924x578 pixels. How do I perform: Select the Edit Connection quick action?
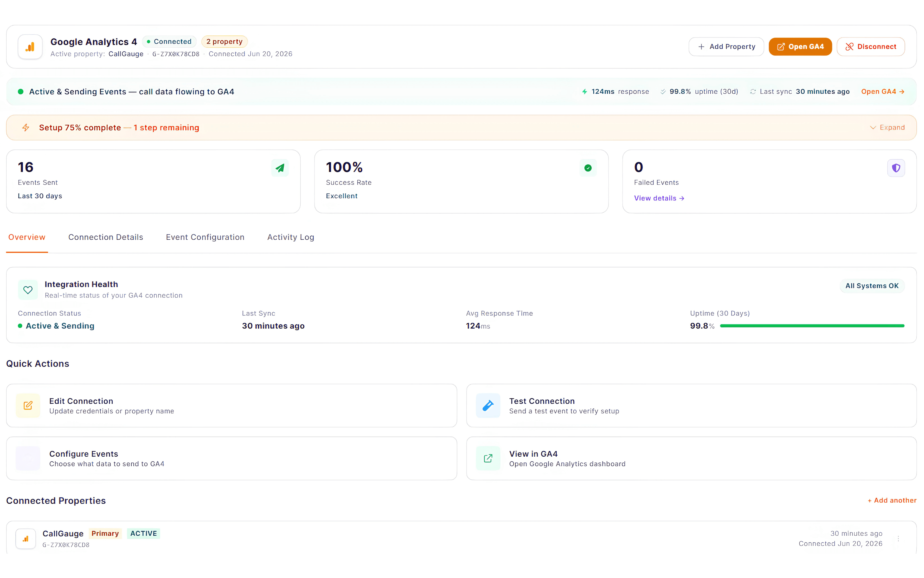coord(231,406)
